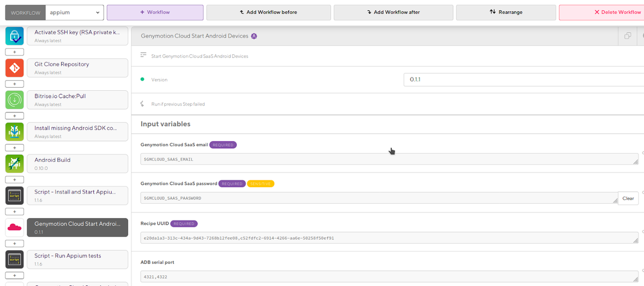Click the + Workflow button
The image size is (644, 286).
coord(155,12)
